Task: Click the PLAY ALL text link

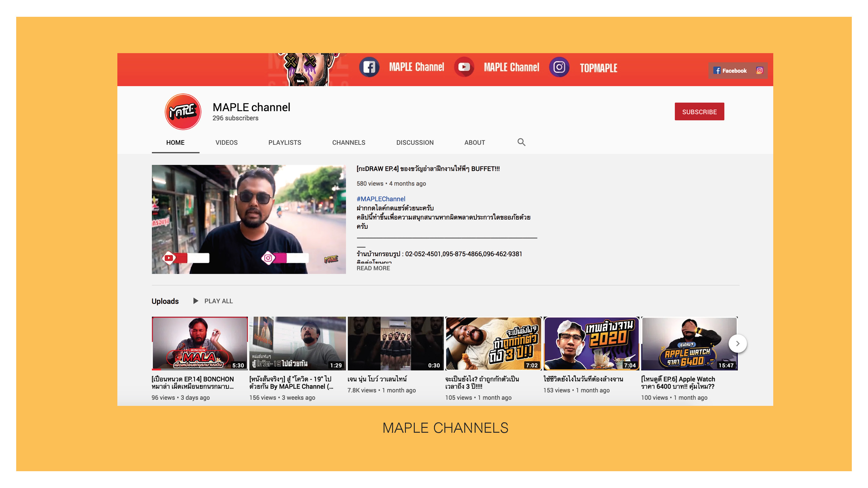Action: (x=218, y=301)
